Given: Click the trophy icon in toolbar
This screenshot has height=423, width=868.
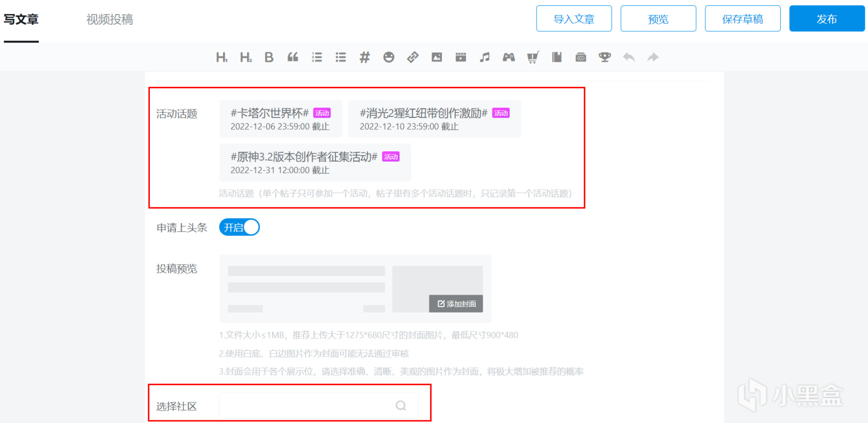Looking at the screenshot, I should (x=605, y=57).
